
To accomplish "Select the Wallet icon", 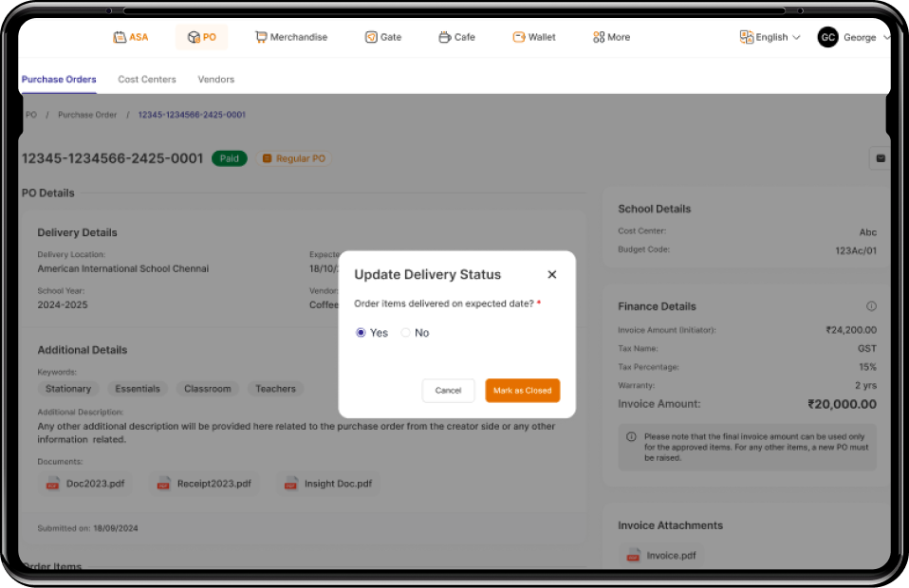I will coord(517,37).
